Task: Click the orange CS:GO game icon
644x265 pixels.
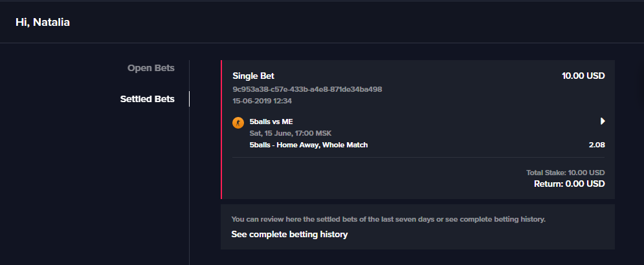Action: tap(238, 122)
